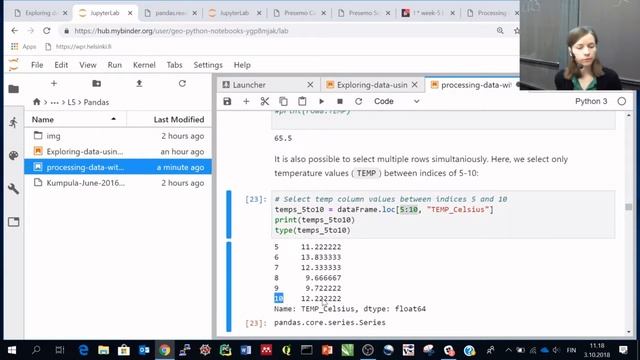Click inside the code cell numbered 23
Screen dimensions: 640x360
(x=443, y=215)
